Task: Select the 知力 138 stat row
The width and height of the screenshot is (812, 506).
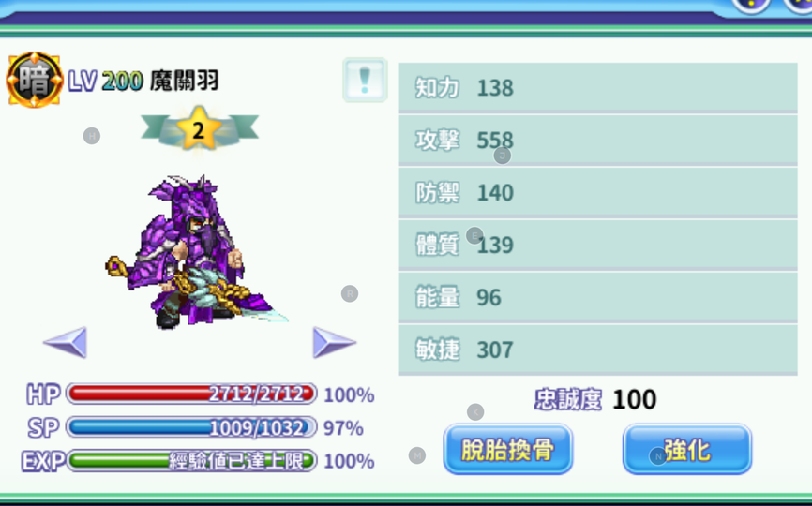Action: 598,87
